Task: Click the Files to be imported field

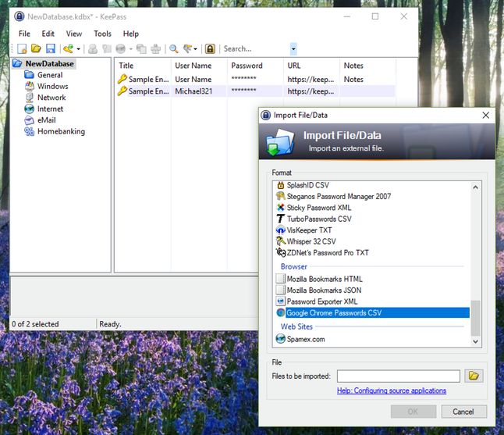Action: 398,376
